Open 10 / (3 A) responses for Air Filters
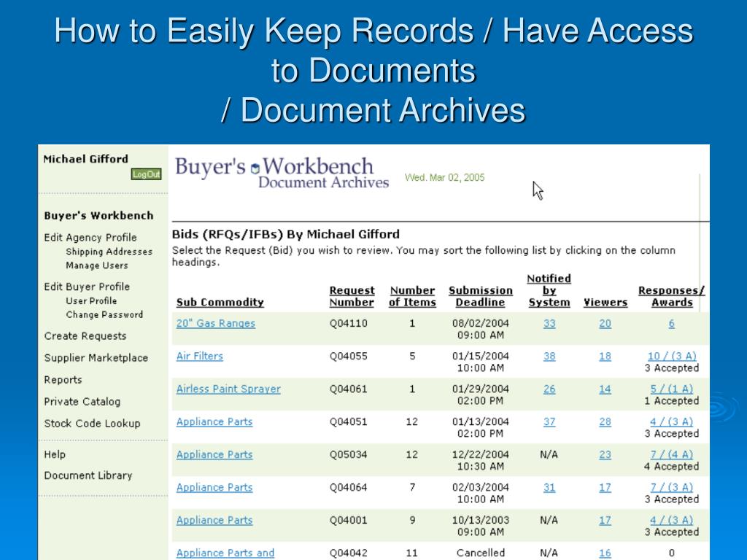Viewport: 747px width, 560px height. (x=672, y=356)
